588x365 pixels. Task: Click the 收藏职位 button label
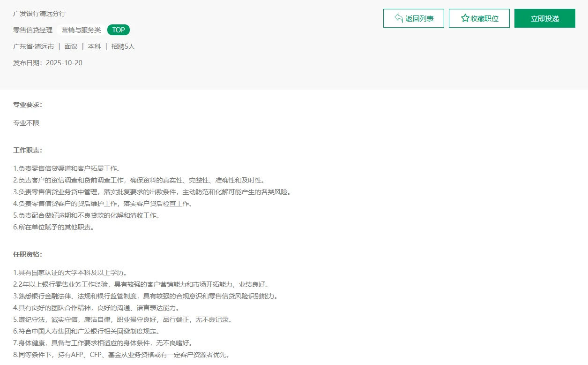[484, 19]
